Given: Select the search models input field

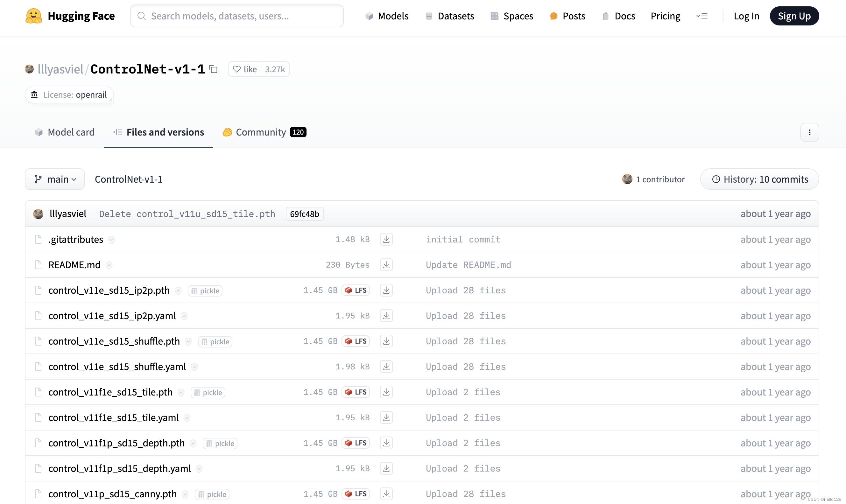Looking at the screenshot, I should 236,16.
